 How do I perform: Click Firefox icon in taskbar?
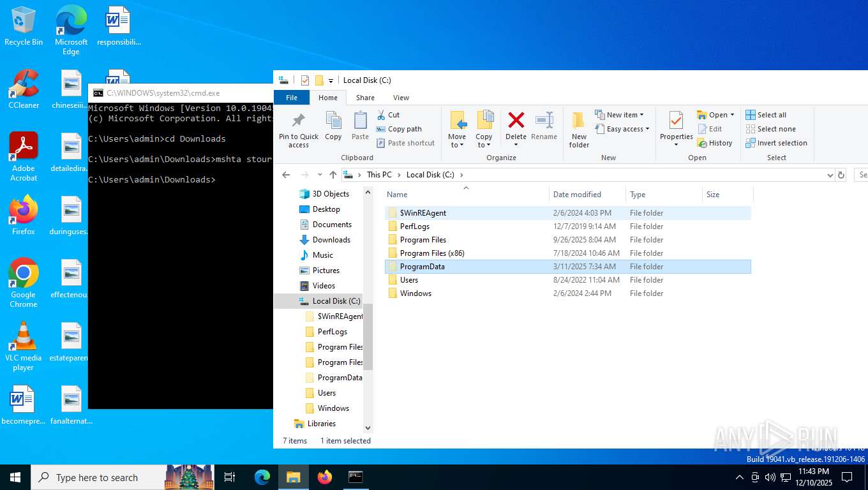pyautogui.click(x=325, y=477)
